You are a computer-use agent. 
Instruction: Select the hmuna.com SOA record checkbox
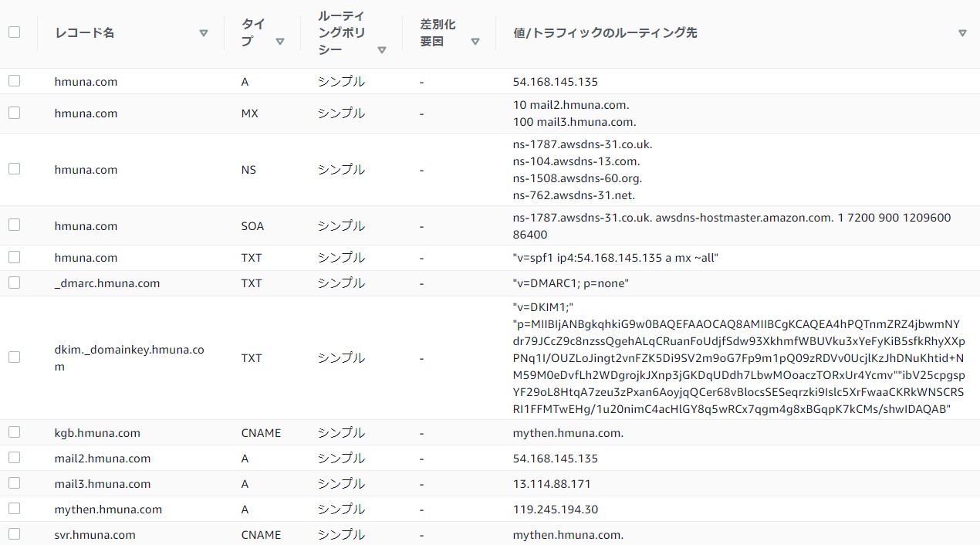pyautogui.click(x=14, y=225)
